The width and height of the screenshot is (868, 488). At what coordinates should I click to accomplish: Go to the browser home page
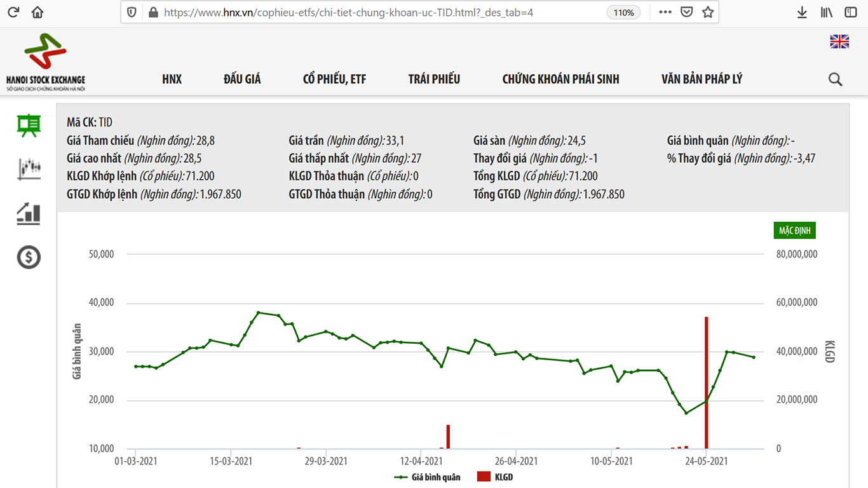(37, 12)
